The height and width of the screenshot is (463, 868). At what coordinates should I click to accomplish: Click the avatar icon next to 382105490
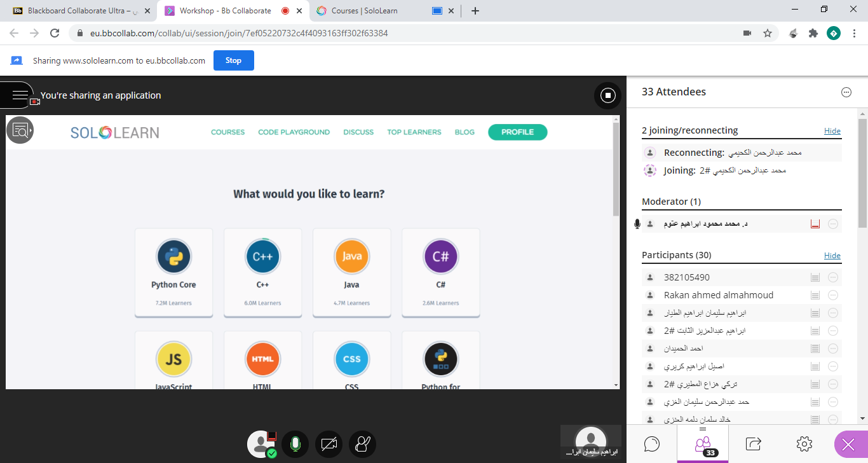coord(650,277)
